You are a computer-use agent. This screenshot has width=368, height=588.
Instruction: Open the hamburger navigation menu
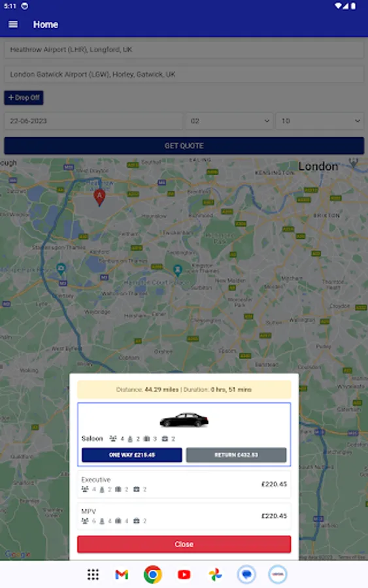(x=13, y=24)
